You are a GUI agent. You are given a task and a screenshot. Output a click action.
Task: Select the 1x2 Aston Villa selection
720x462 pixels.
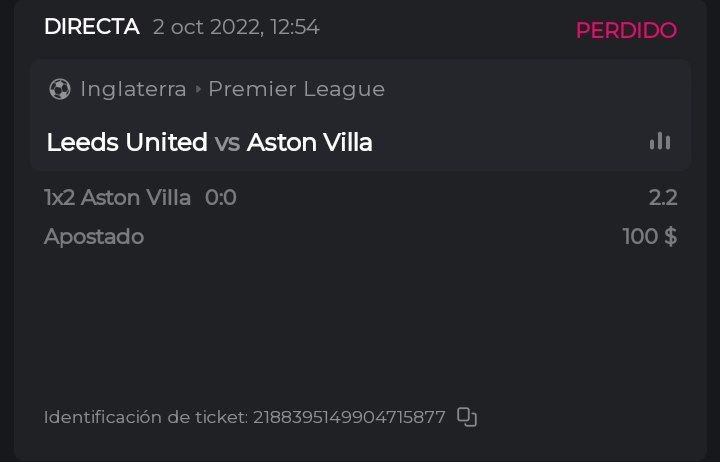point(118,198)
